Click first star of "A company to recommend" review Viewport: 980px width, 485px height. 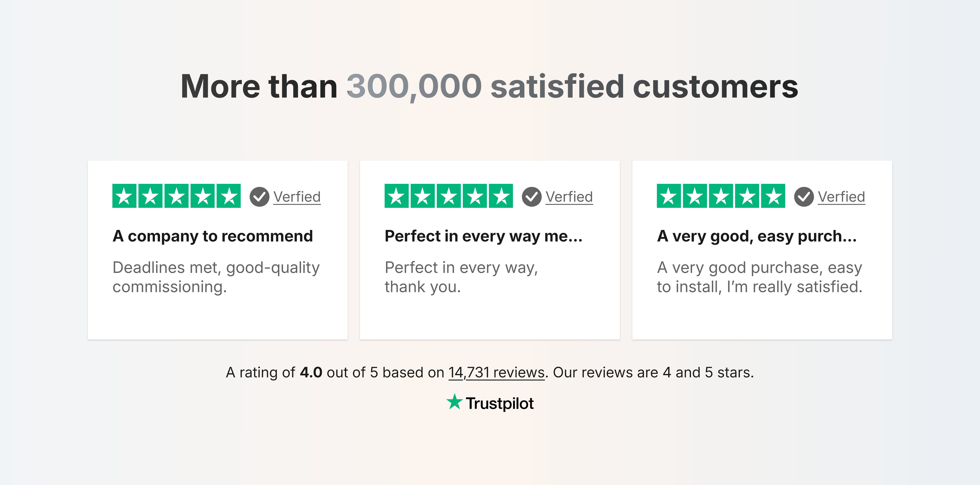[x=124, y=196]
